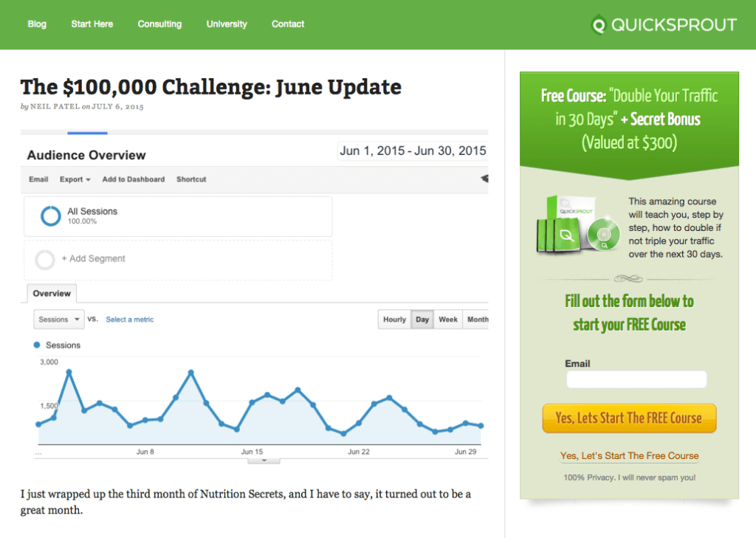
Task: Click the Audience Overview heading
Action: point(86,155)
